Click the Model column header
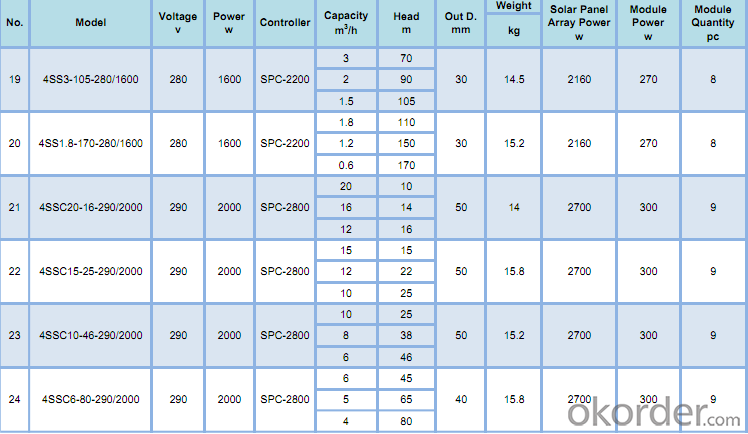 (91, 22)
